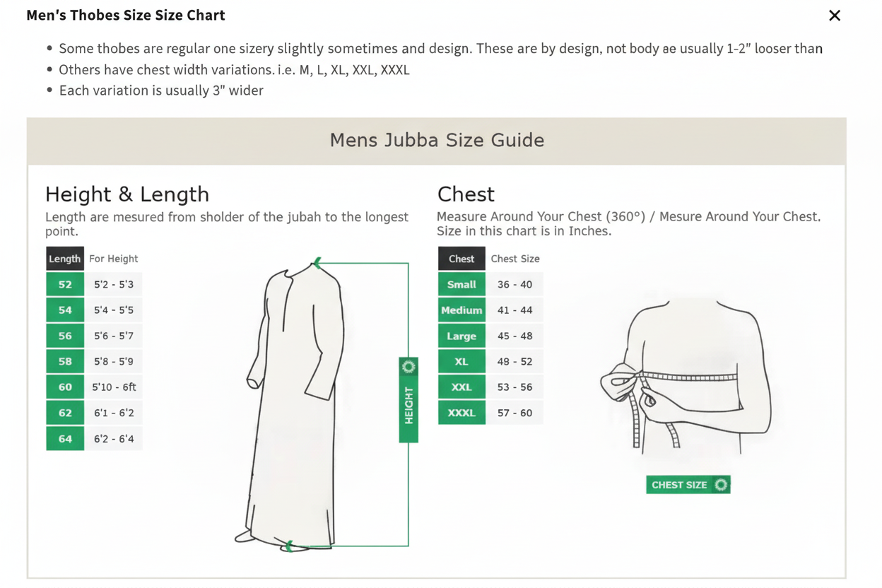Screen dimensions: 882x588
Task: Close the Men's Thobes size chart
Action: (x=835, y=15)
